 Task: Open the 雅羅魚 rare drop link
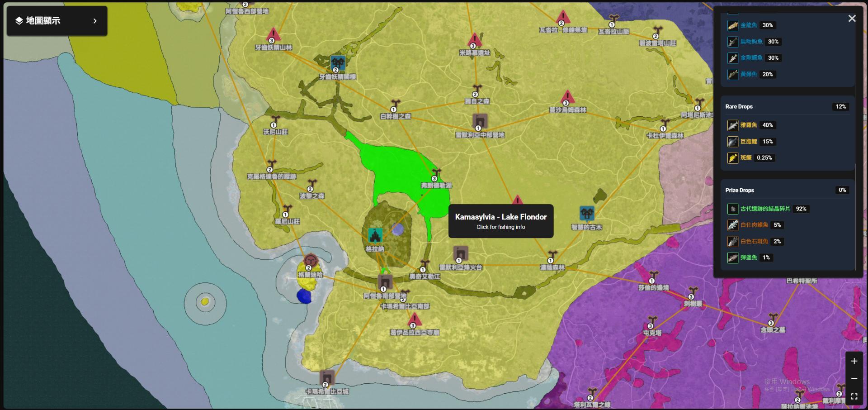[x=748, y=125]
